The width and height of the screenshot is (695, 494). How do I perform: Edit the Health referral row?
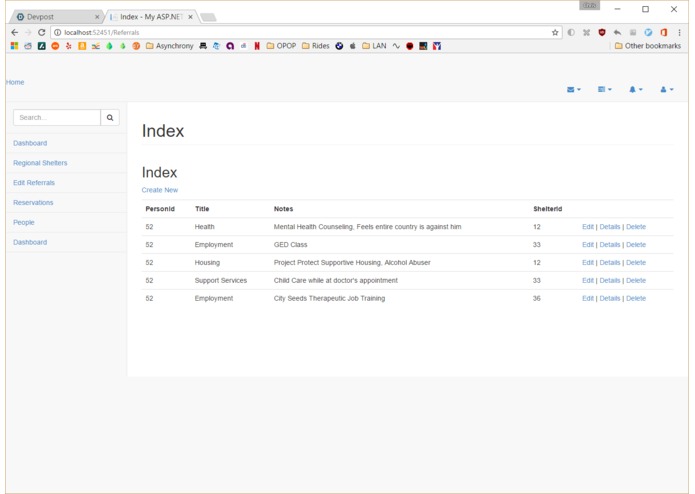click(x=588, y=227)
